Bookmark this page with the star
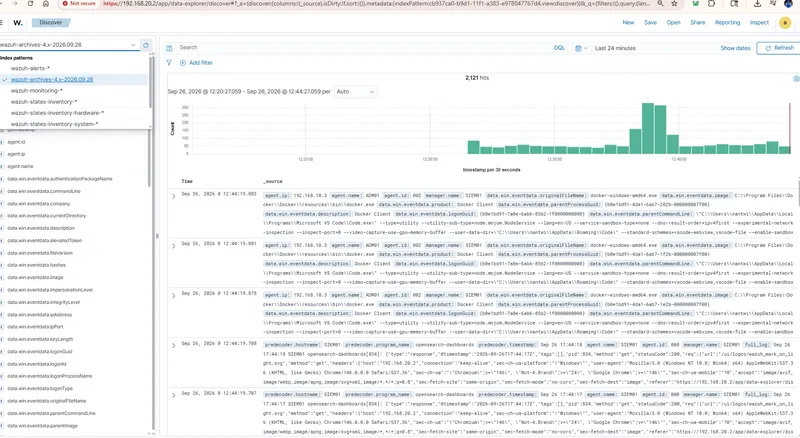 point(674,4)
